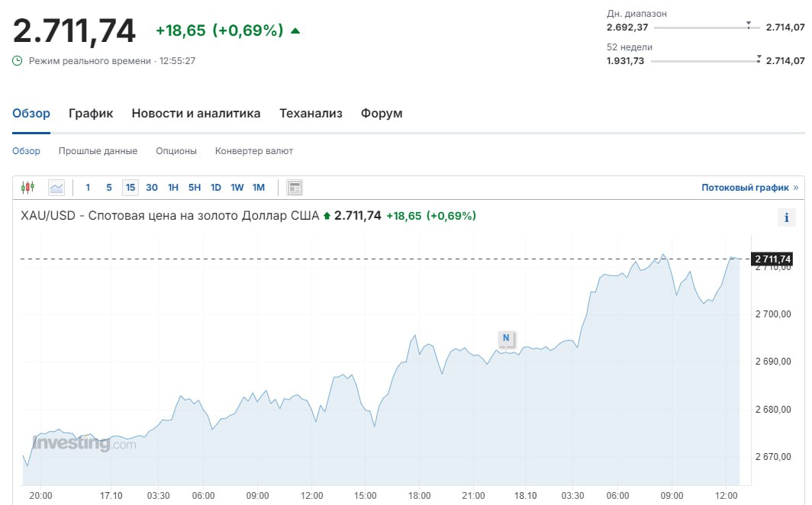812x505 pixels.
Task: Choose the 1M chart interval
Action: tap(259, 188)
